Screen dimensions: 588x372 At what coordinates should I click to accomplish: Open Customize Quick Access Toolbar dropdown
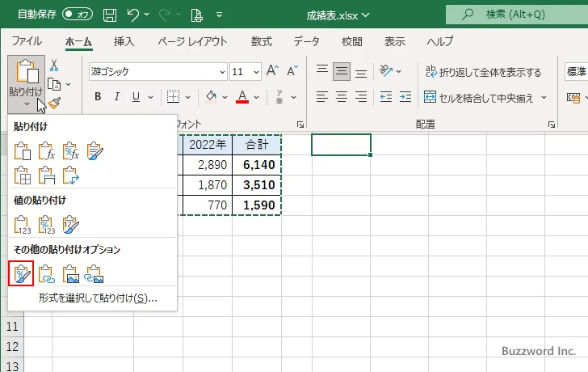[x=220, y=15]
